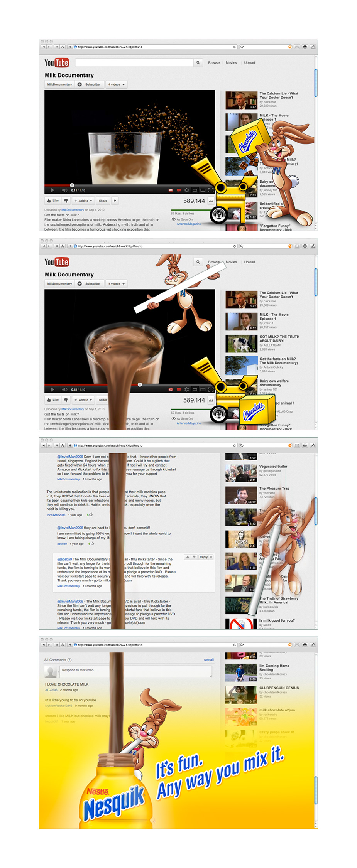
Task: Open Upload in the 0:11 window
Action: pos(249,62)
